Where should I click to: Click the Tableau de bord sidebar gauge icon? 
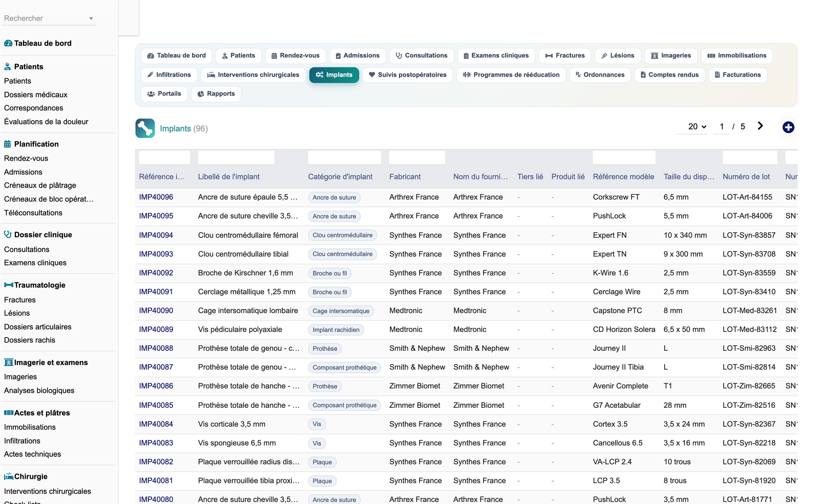(8, 43)
